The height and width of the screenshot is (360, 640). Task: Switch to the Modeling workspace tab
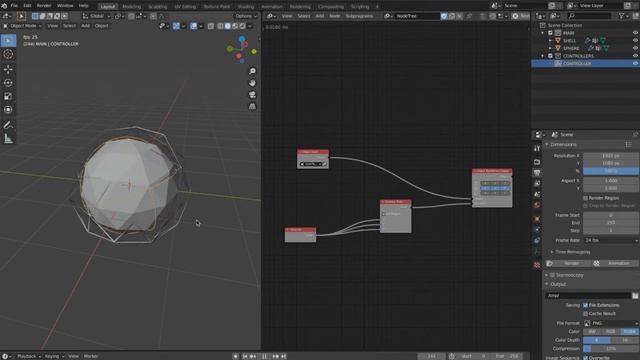coord(131,7)
